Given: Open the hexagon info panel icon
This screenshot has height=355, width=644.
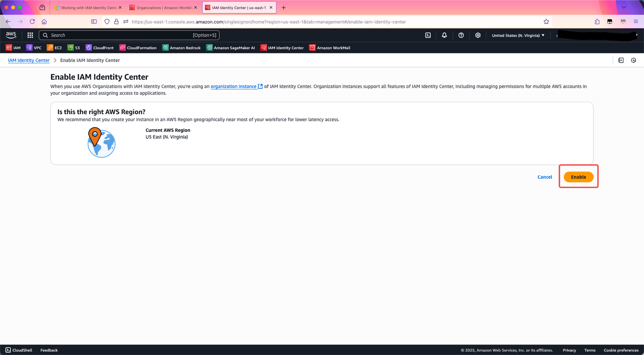Looking at the screenshot, I should (634, 60).
